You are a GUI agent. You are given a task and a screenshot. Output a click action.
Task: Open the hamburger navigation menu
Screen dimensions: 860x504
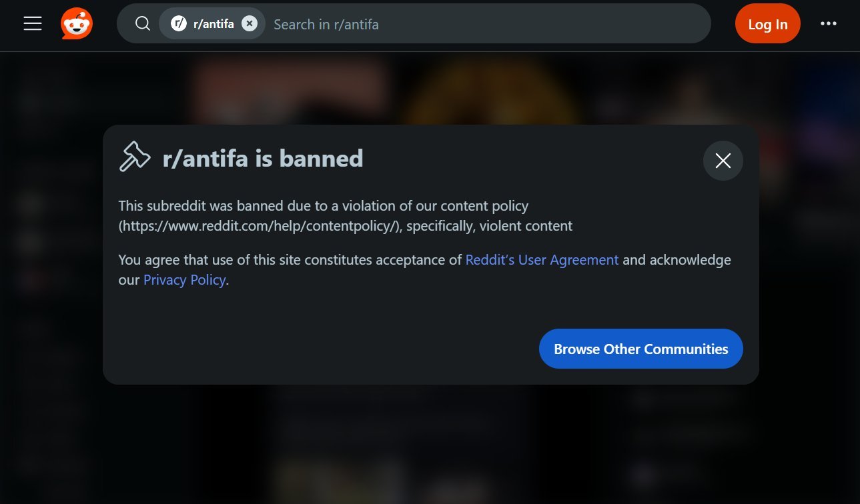tap(33, 24)
